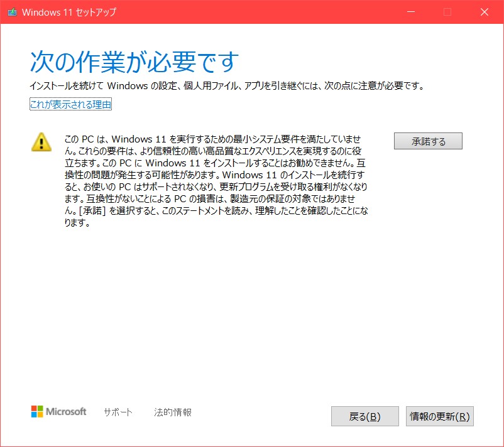504x447 pixels.
Task: Click the 情報の更新(R) refresh button
Action: pos(440,416)
